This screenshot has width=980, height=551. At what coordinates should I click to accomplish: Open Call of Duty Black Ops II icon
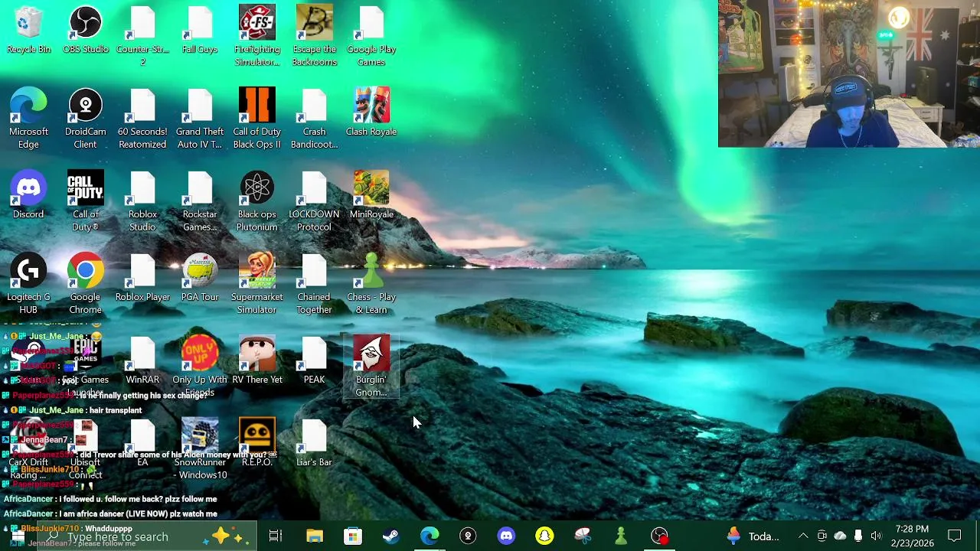pos(257,119)
